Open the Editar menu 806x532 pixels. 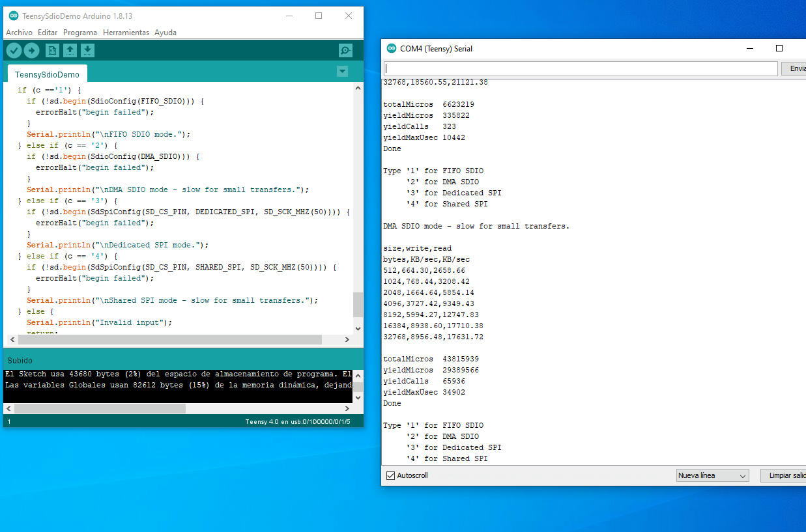pos(48,33)
